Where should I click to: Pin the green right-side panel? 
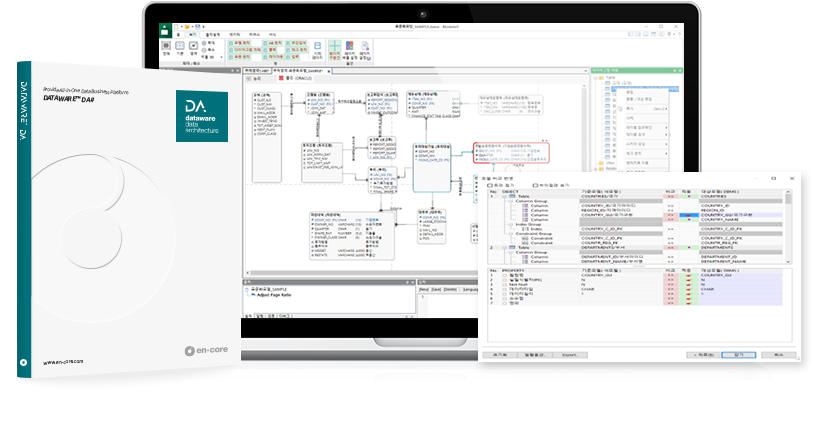674,71
